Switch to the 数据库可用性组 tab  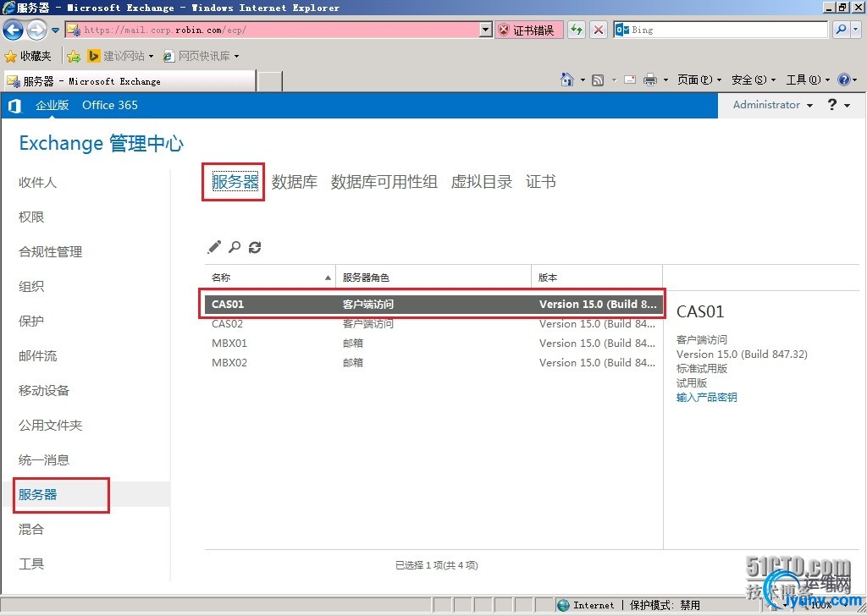click(x=384, y=182)
